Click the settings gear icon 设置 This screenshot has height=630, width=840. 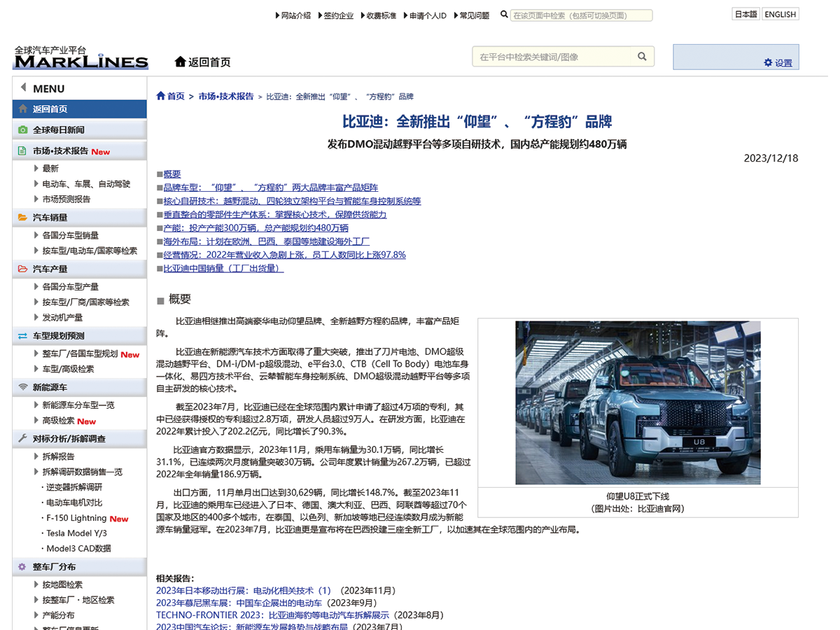coord(768,62)
